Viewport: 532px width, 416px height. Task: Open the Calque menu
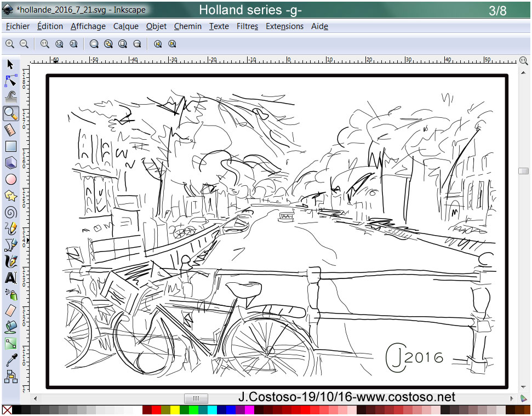click(x=125, y=26)
